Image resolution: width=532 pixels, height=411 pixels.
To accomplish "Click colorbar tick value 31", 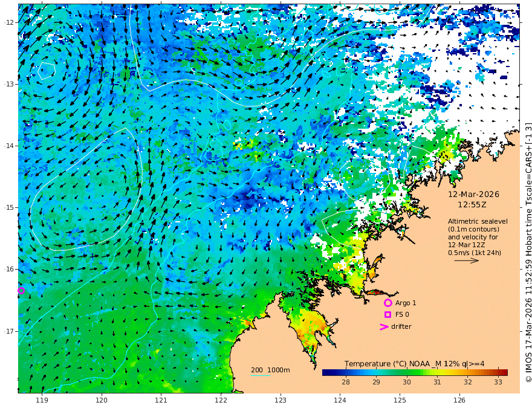I will coord(437,382).
